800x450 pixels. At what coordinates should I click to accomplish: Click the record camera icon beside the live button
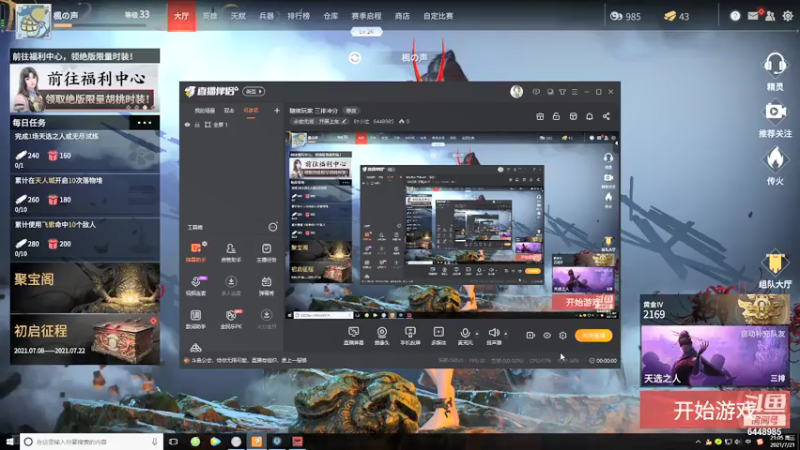[x=531, y=335]
